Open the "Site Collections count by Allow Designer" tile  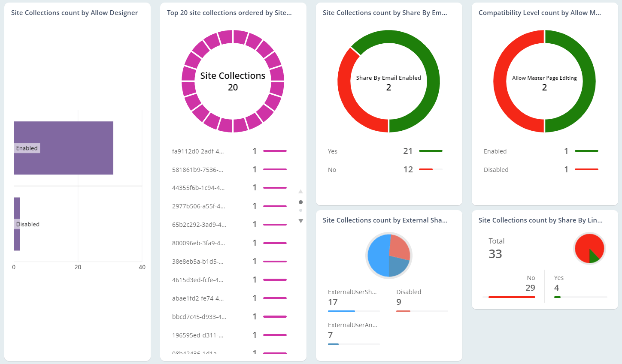74,12
